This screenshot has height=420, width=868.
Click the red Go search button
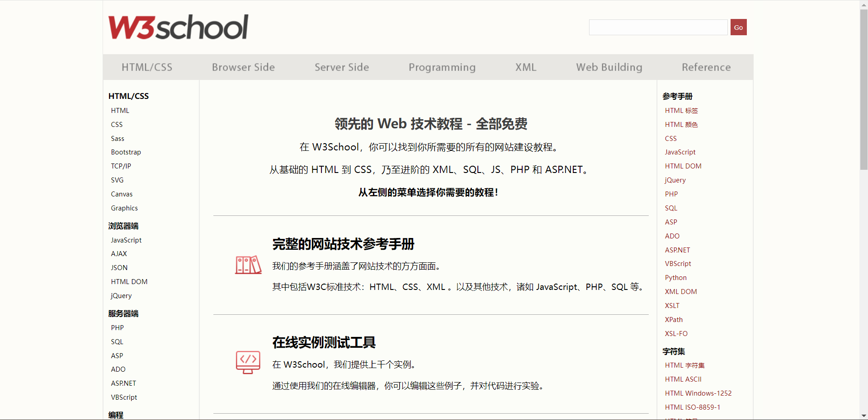[738, 27]
